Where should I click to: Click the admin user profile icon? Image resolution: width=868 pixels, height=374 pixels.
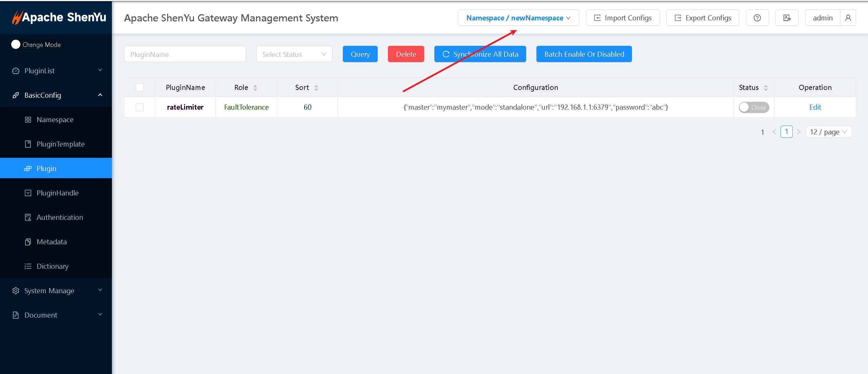coord(848,18)
